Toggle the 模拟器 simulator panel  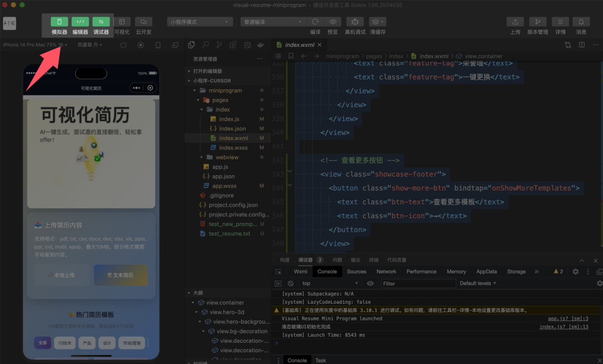pyautogui.click(x=59, y=22)
